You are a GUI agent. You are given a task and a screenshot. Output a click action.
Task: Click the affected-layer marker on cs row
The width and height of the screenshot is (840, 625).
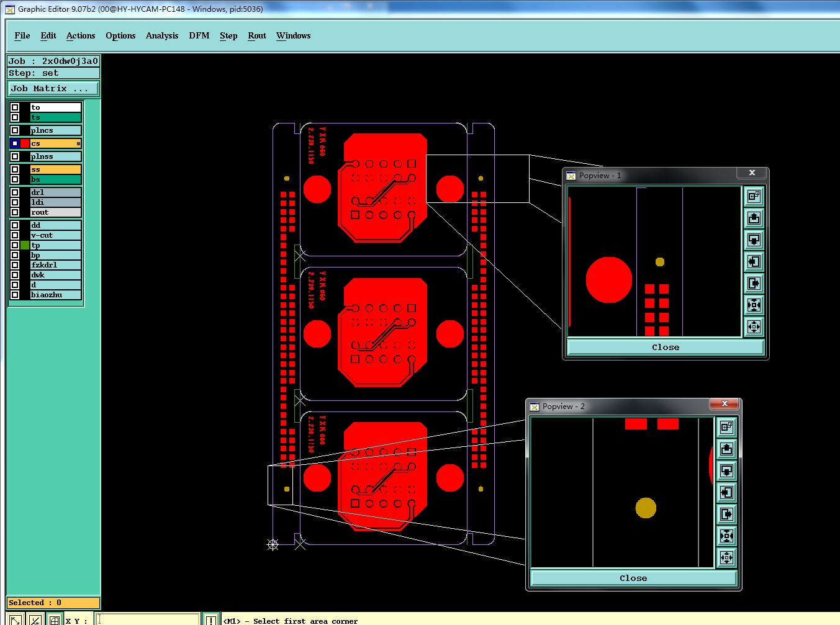pyautogui.click(x=78, y=144)
